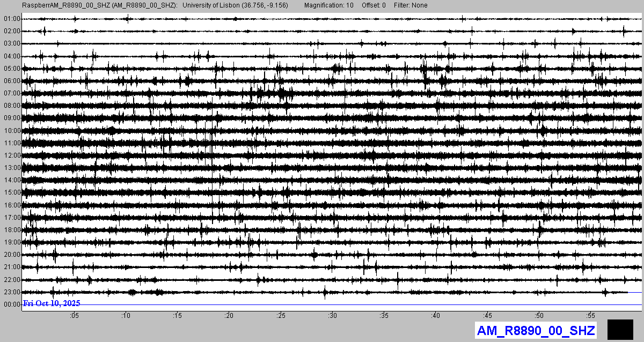Click the black square in bottom-right corner
The image size is (644, 342).
[x=620, y=329]
